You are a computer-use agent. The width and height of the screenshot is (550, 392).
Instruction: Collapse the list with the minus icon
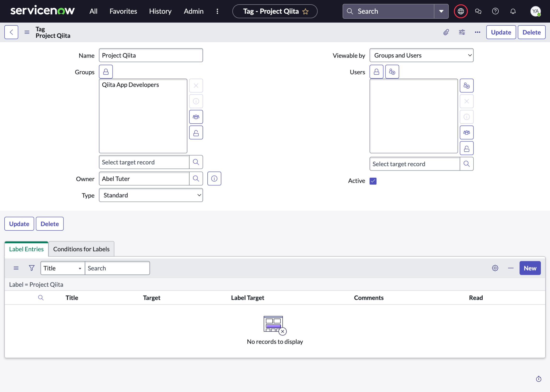pos(511,268)
